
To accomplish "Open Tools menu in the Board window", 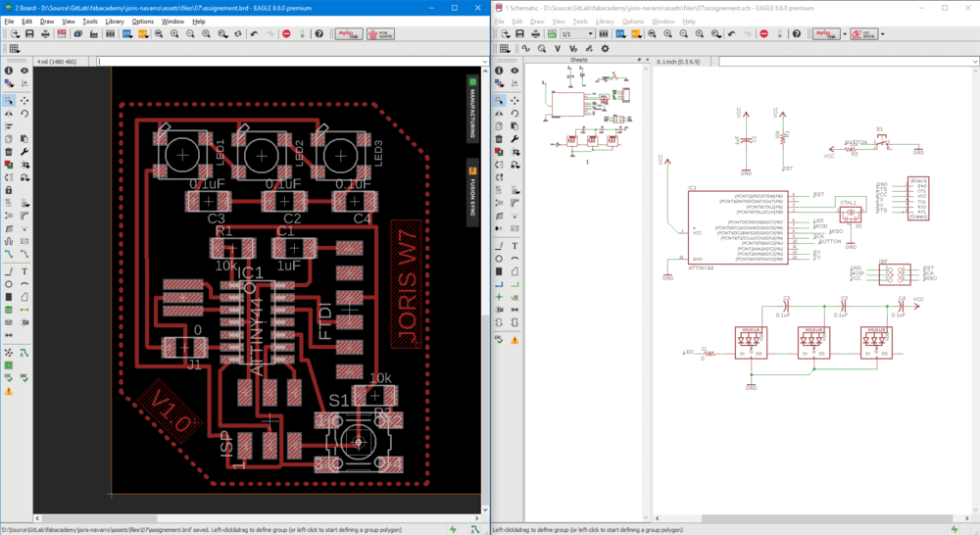I will pos(90,21).
